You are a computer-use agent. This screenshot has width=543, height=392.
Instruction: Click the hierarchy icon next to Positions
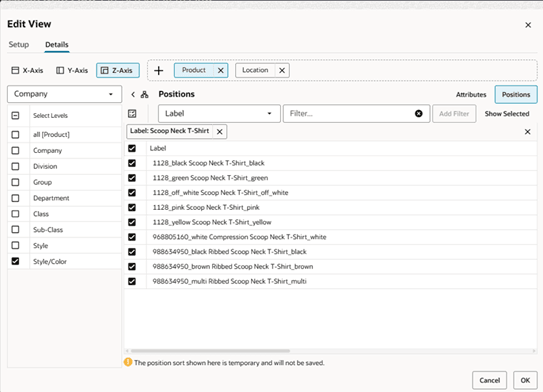point(145,94)
